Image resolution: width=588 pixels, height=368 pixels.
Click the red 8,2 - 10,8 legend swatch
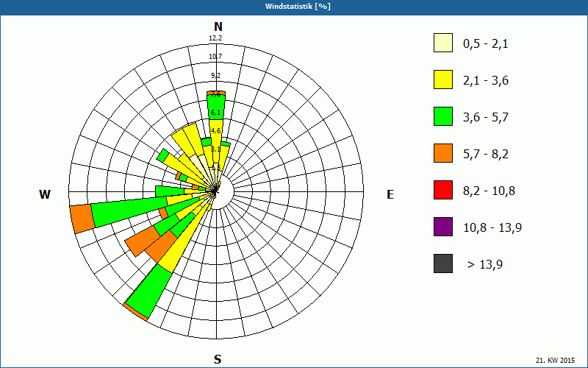443,190
